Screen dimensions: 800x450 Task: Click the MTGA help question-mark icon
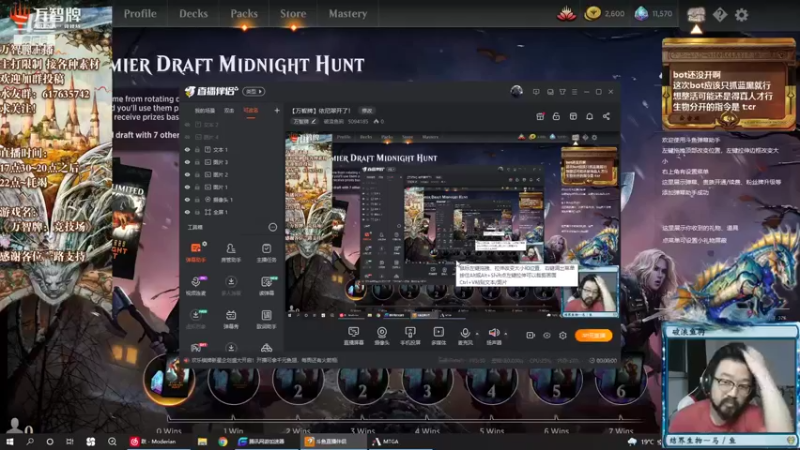pos(719,15)
